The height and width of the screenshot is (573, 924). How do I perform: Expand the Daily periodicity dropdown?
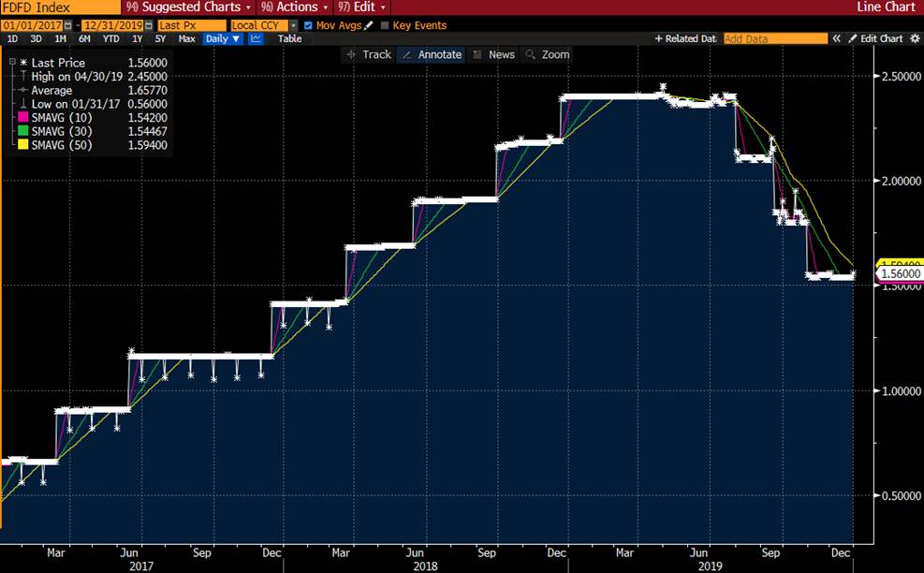[x=223, y=39]
